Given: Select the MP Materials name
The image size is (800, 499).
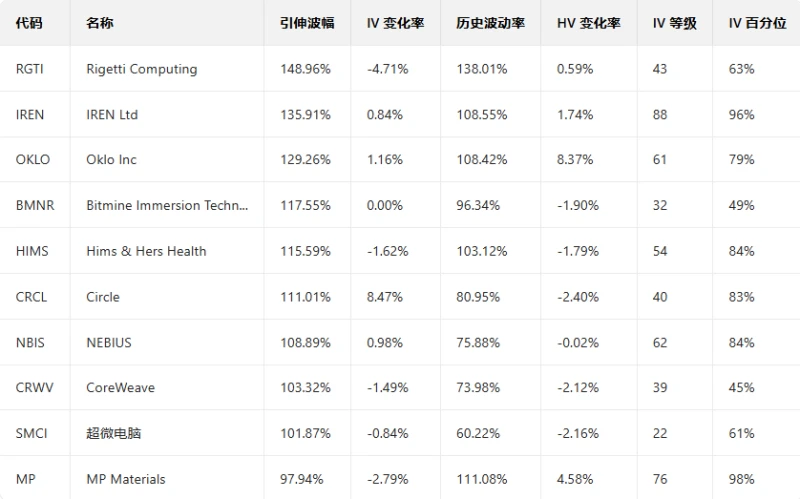Looking at the screenshot, I should pos(126,479).
